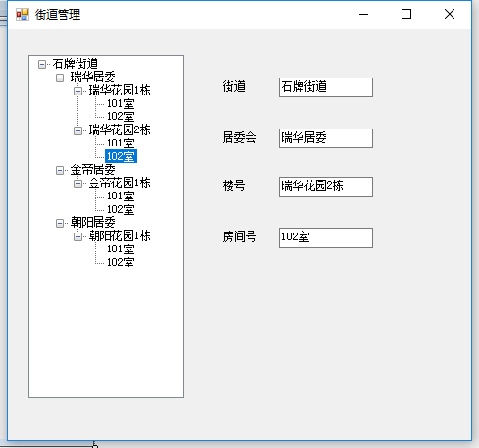Select 101室 under 金帝花园1栋
The height and width of the screenshot is (448, 479).
pos(120,196)
